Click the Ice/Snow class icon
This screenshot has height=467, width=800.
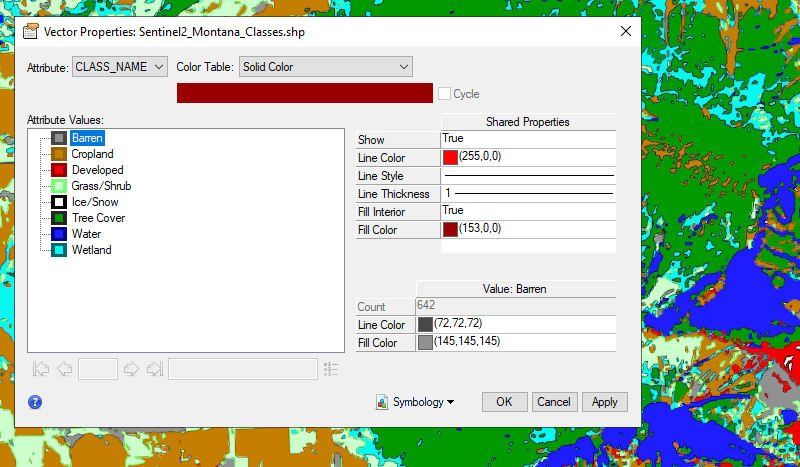click(x=59, y=202)
